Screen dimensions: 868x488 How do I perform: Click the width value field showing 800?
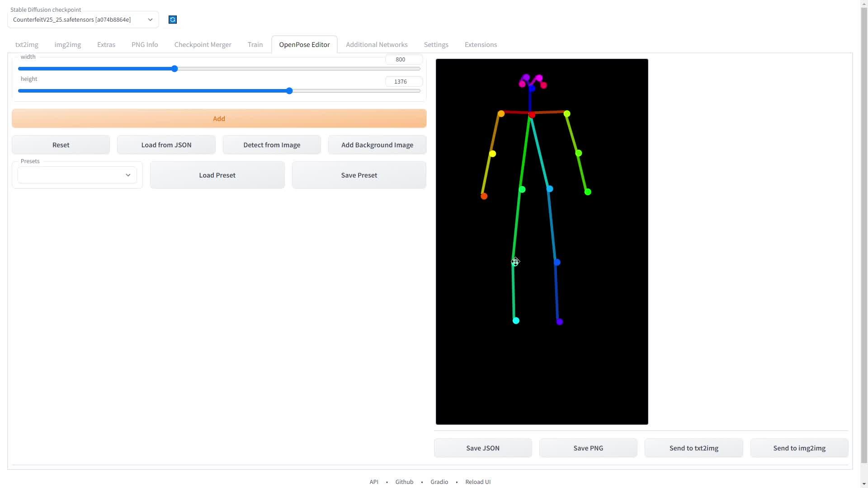tap(404, 59)
